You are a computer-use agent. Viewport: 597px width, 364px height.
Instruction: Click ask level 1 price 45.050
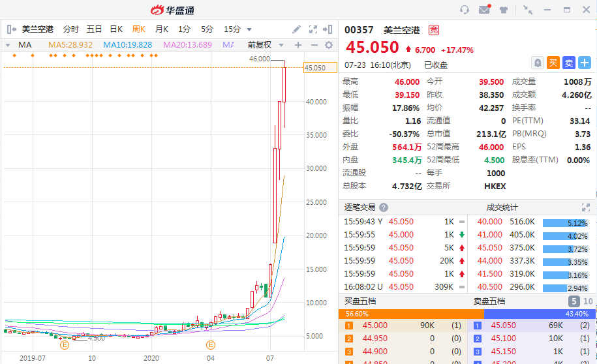coord(503,326)
